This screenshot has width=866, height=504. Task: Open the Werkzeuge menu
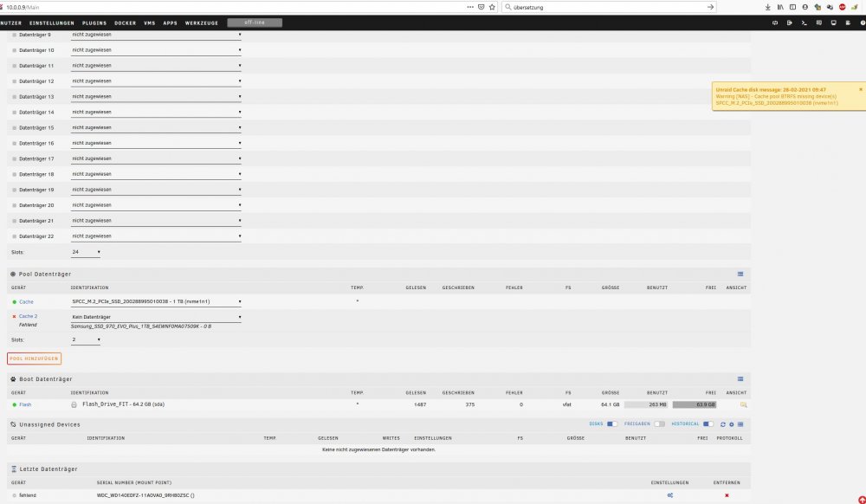click(x=202, y=23)
